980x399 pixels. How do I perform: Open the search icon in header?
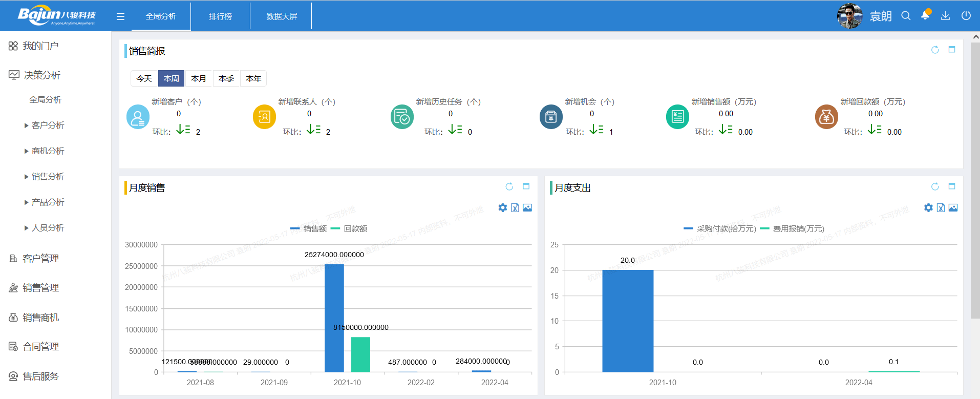coord(906,16)
